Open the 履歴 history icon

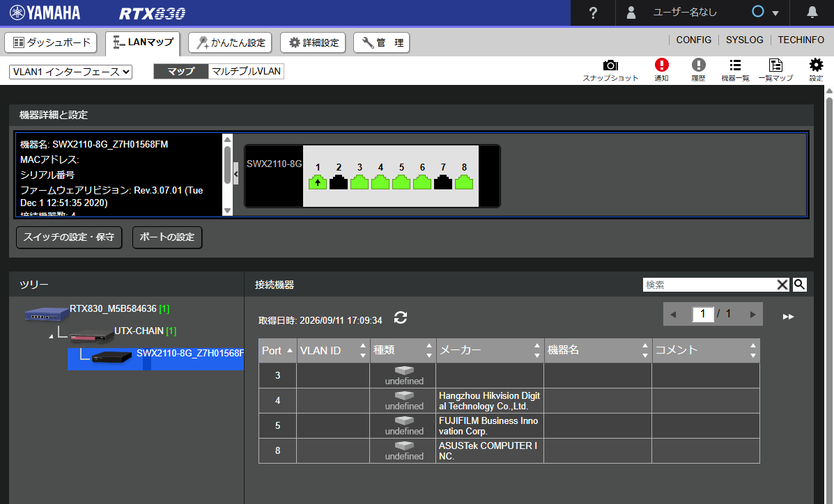[x=698, y=70]
